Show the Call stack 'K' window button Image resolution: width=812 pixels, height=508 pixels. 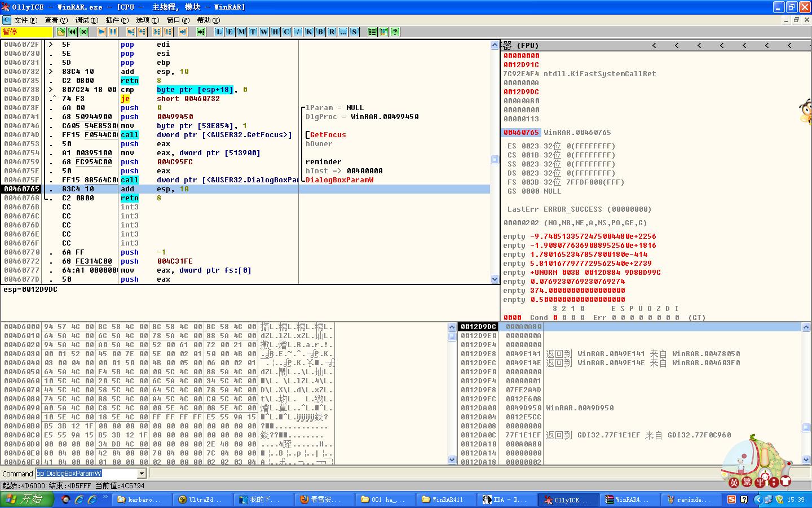309,32
